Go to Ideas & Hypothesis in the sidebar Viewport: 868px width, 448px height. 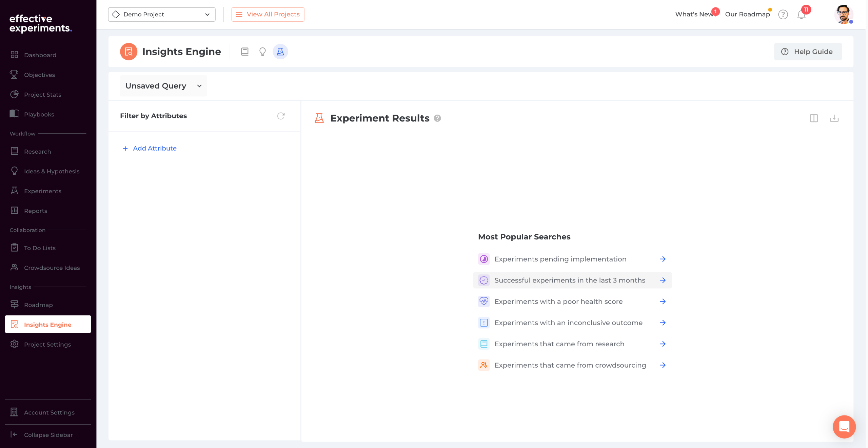click(52, 171)
